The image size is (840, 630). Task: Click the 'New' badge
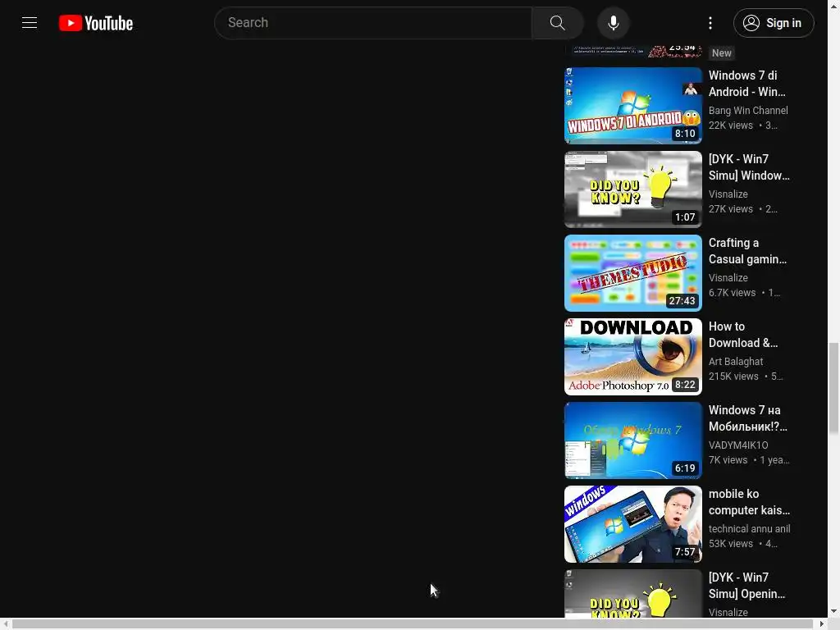click(x=722, y=53)
